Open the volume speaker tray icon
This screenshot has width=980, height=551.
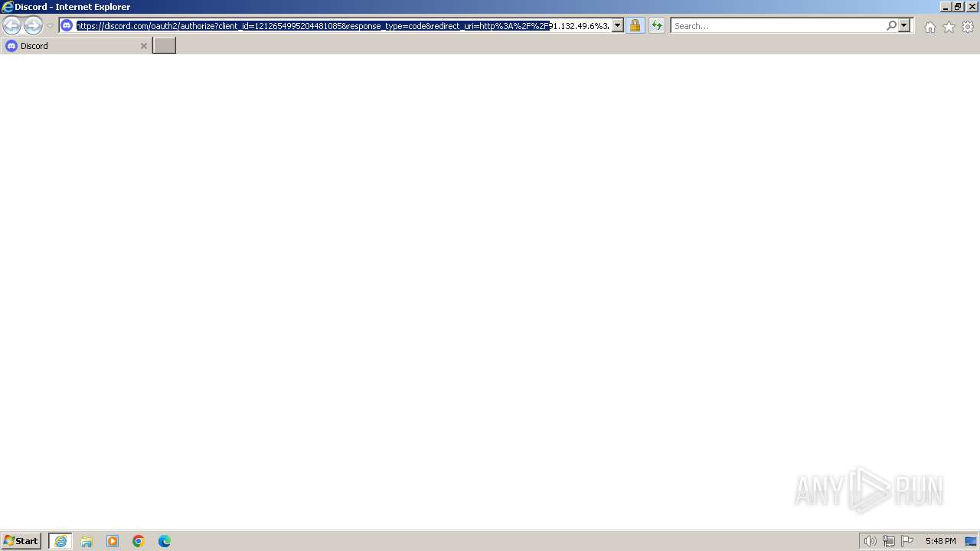click(x=870, y=541)
